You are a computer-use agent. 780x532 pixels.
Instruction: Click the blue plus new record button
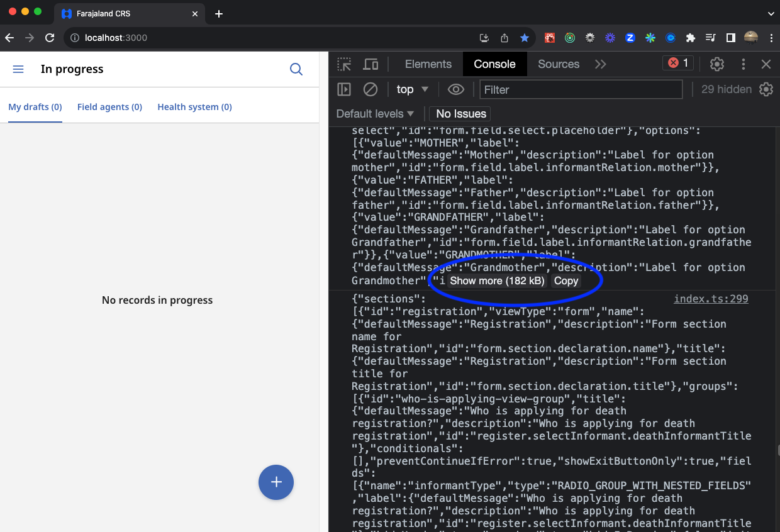(276, 482)
